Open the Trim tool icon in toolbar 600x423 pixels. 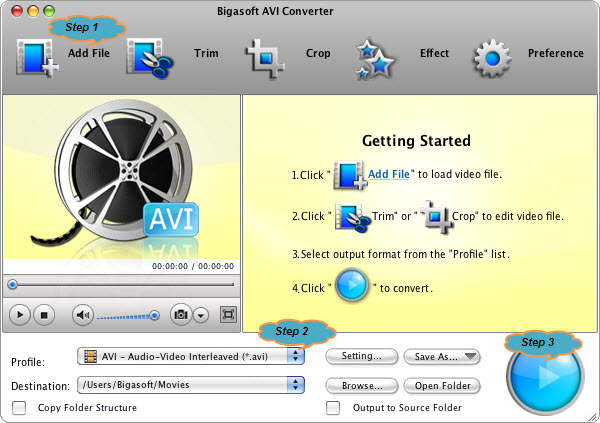pos(150,58)
